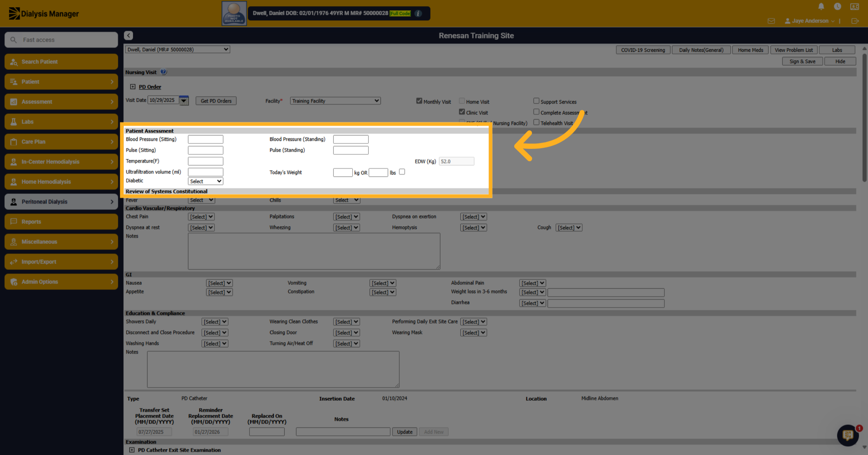
Task: Click the Blood Pressure (Sitting) field
Action: click(x=205, y=139)
